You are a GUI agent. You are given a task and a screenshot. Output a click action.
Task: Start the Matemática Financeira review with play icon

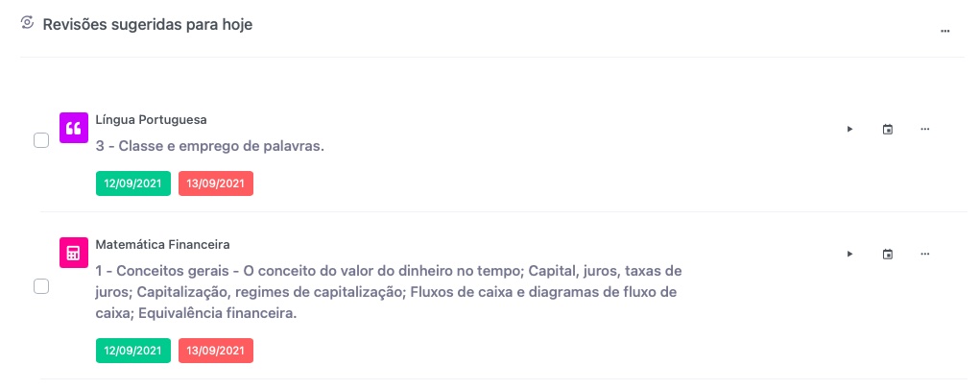pyautogui.click(x=849, y=254)
